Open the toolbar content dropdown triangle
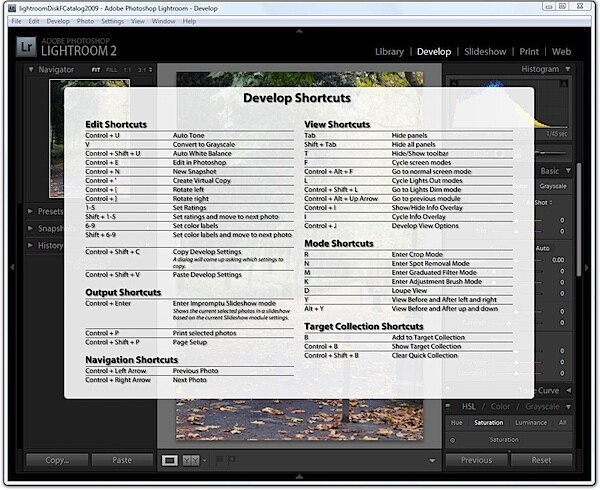 432,461
